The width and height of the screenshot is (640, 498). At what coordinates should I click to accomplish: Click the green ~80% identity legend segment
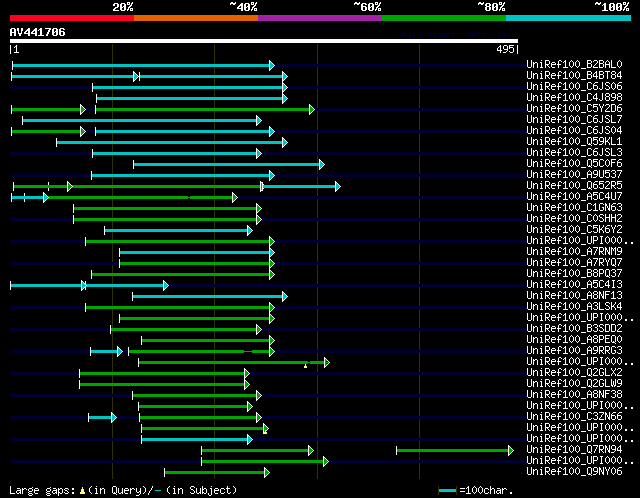pyautogui.click(x=444, y=18)
